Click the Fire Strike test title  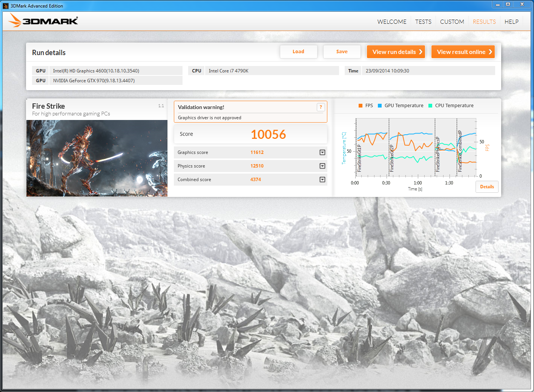tap(48, 106)
